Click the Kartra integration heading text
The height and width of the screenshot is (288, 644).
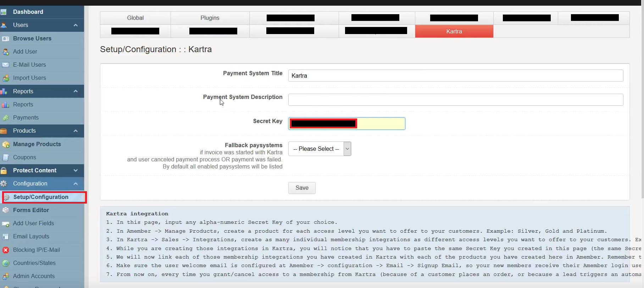tap(137, 214)
